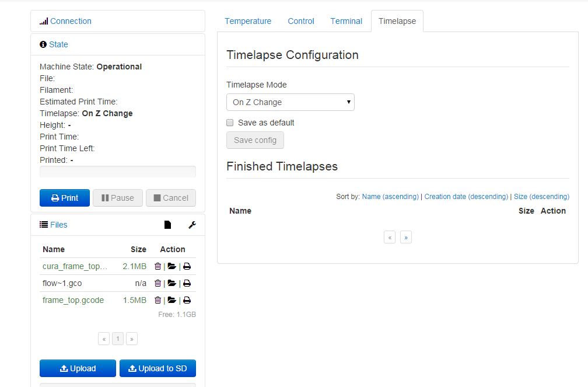
Task: Sort timelapses by Creation date (descending)
Action: click(466, 197)
